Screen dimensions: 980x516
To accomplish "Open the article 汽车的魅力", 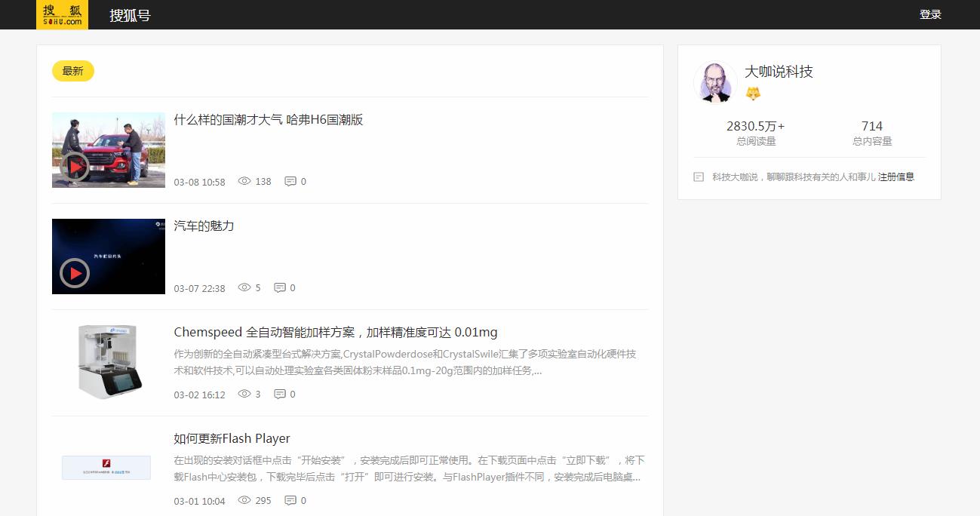I will click(204, 226).
